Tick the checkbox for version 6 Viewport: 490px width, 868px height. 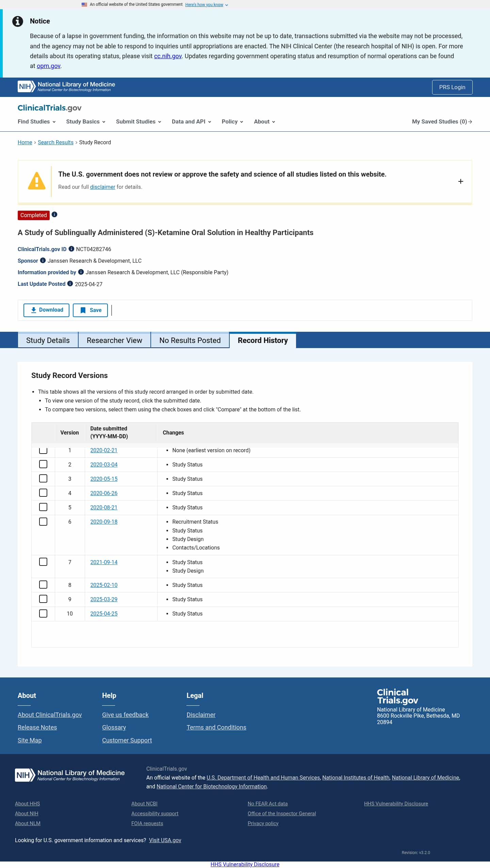tap(43, 521)
